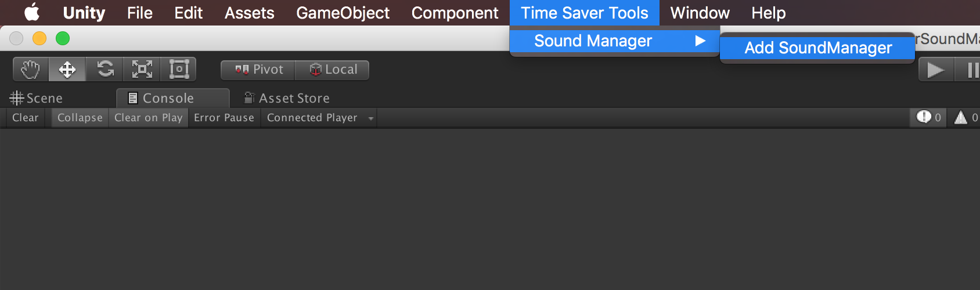Choose Add SoundManager menu item

coord(817,48)
